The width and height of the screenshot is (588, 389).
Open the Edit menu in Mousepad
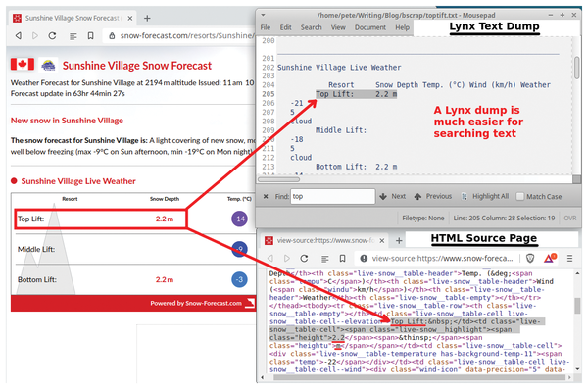pos(285,27)
